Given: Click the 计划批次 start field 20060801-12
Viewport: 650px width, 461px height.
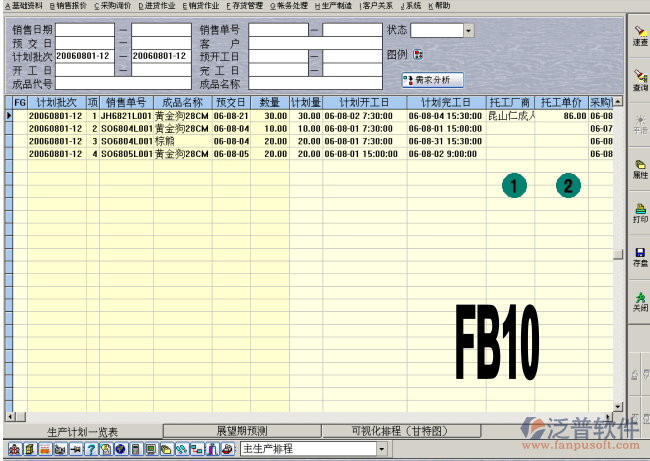Looking at the screenshot, I should [x=85, y=56].
